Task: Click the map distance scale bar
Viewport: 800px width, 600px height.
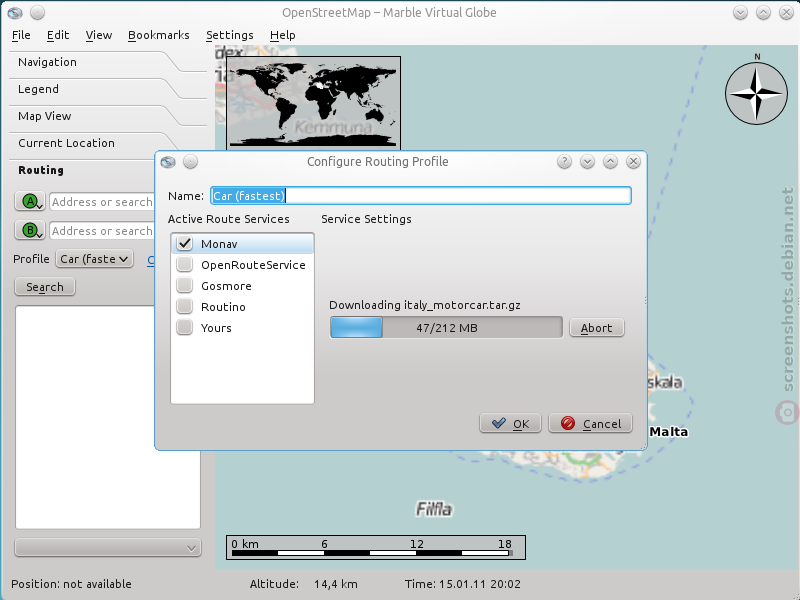Action: [376, 547]
